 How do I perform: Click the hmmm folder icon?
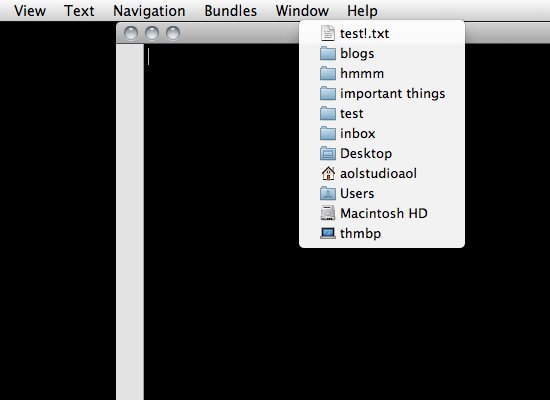pos(328,73)
